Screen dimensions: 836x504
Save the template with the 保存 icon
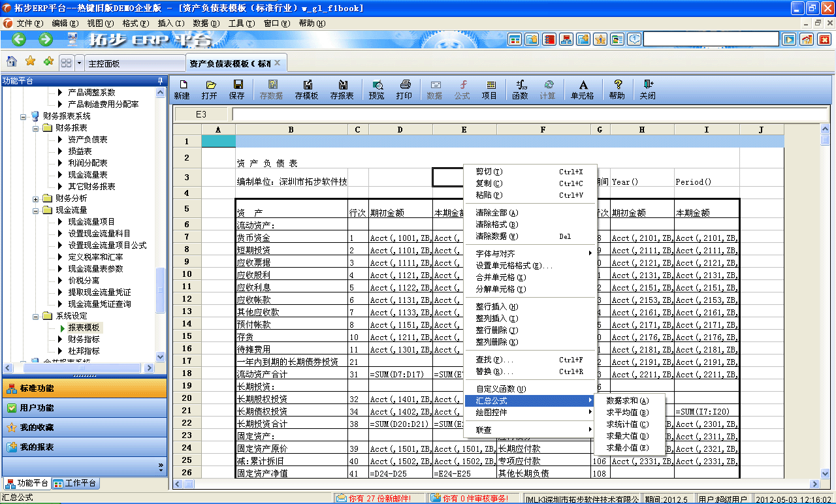click(x=237, y=89)
